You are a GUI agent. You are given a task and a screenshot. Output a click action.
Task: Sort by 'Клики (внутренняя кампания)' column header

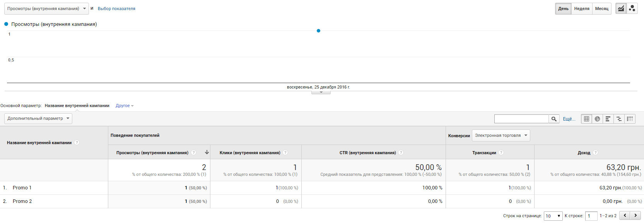(x=250, y=153)
